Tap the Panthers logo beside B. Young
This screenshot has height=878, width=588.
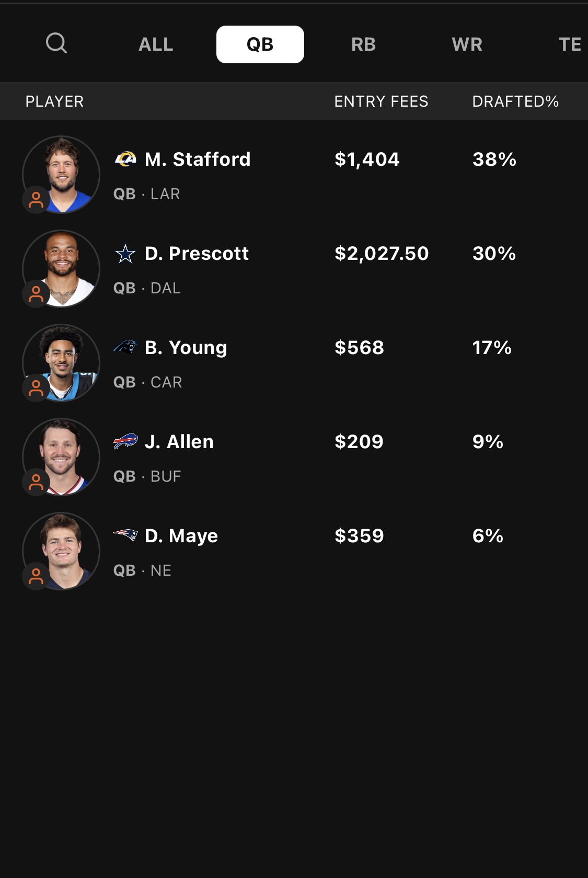point(125,347)
